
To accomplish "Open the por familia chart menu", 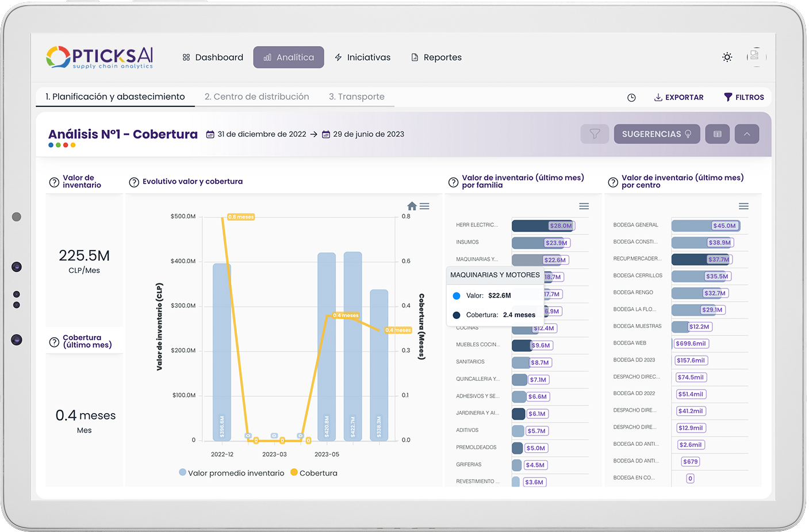I will coord(584,206).
